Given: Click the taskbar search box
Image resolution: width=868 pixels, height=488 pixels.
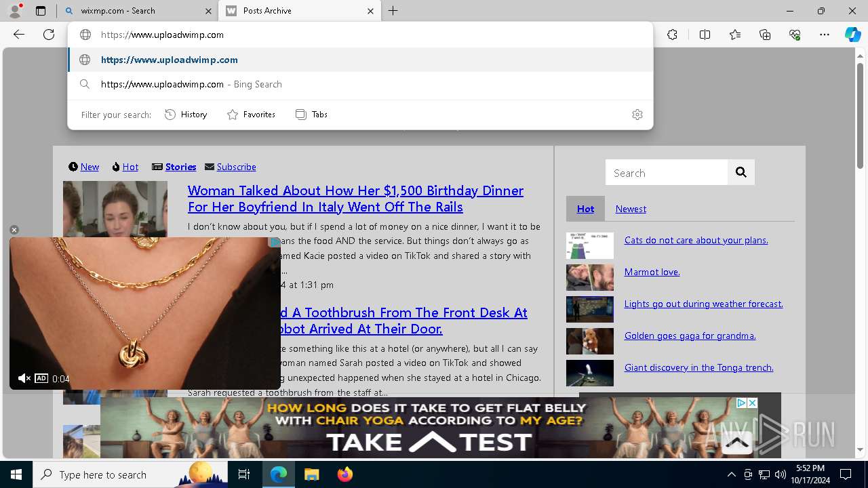Looking at the screenshot, I should point(130,474).
